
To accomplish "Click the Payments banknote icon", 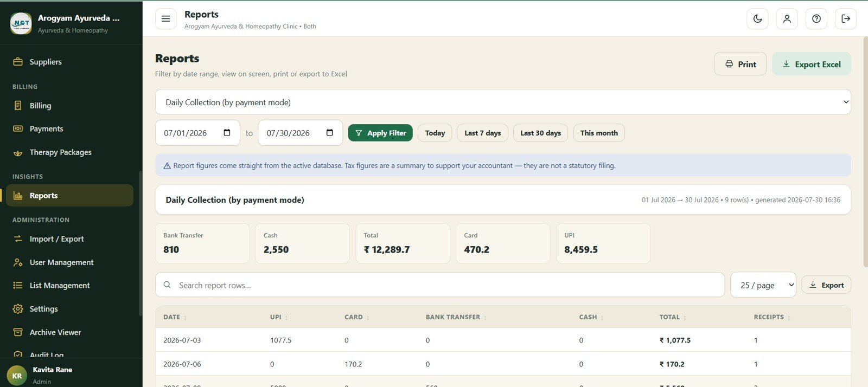I will (x=18, y=129).
